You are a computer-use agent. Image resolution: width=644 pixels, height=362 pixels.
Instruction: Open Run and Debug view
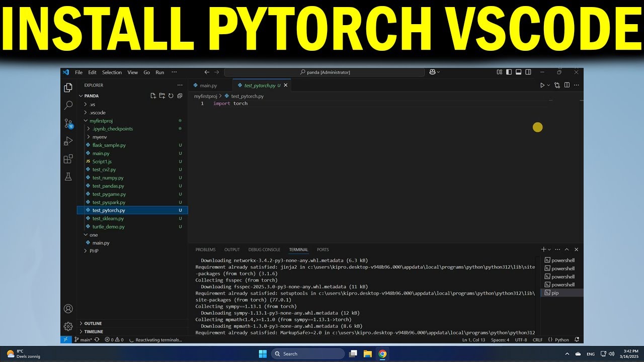[x=68, y=141]
